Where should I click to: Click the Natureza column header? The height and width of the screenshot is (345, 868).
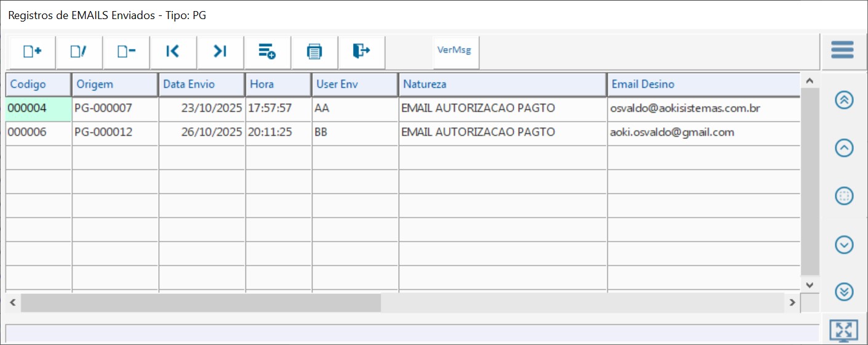502,84
